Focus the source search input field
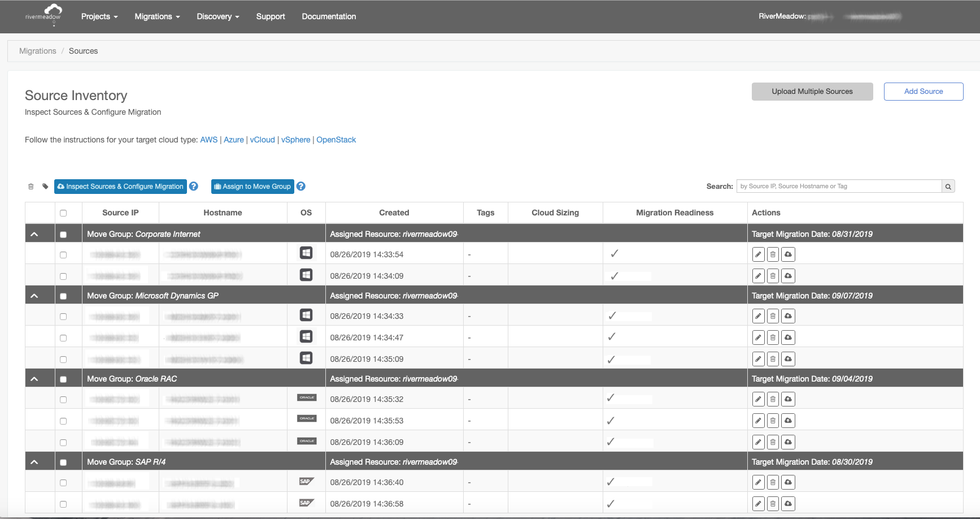 839,186
